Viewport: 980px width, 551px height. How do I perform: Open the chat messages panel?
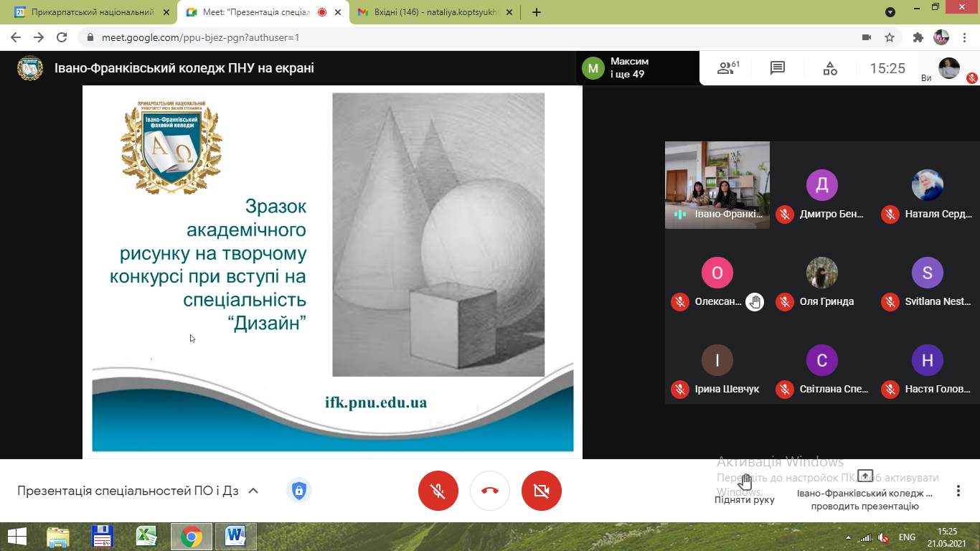[777, 68]
